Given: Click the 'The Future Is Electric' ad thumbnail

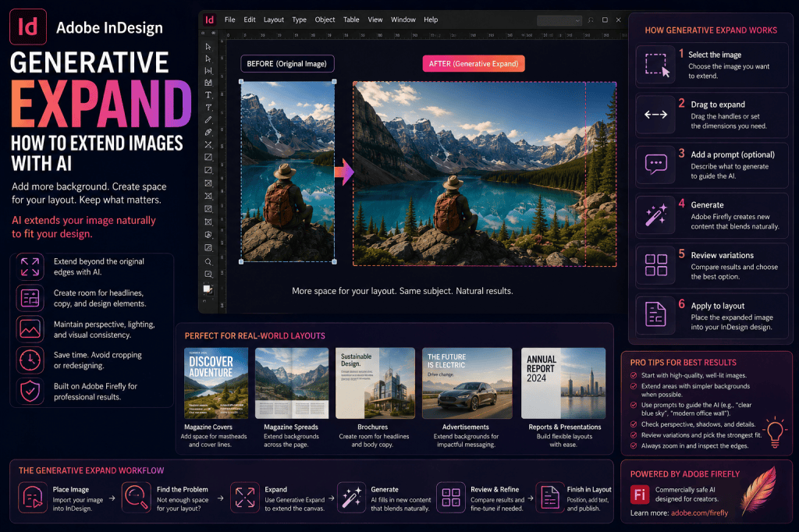Looking at the screenshot, I should pyautogui.click(x=467, y=383).
